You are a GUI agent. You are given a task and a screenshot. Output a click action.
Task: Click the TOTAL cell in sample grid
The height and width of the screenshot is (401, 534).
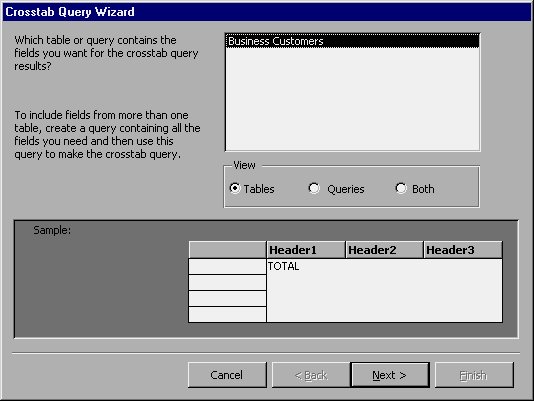pyautogui.click(x=283, y=266)
